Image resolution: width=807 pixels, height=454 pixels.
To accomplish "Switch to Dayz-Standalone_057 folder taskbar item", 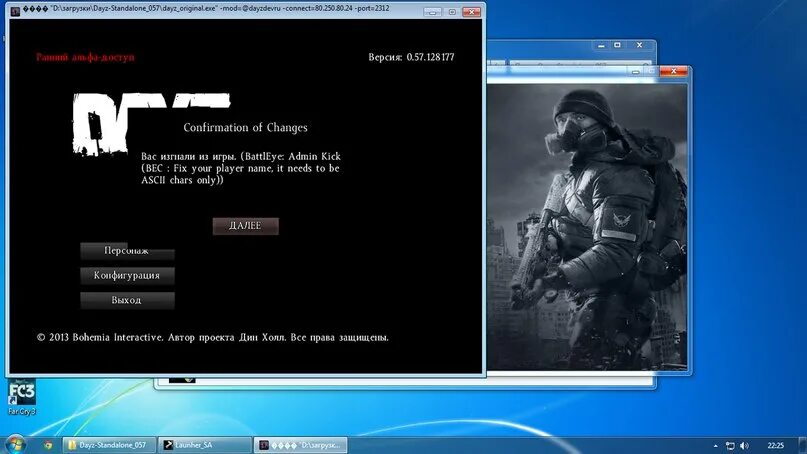I will pos(109,445).
